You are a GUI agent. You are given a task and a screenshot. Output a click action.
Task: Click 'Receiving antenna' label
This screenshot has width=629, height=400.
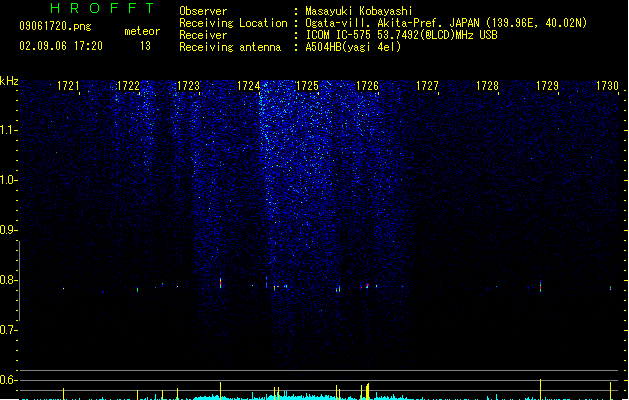(x=230, y=47)
